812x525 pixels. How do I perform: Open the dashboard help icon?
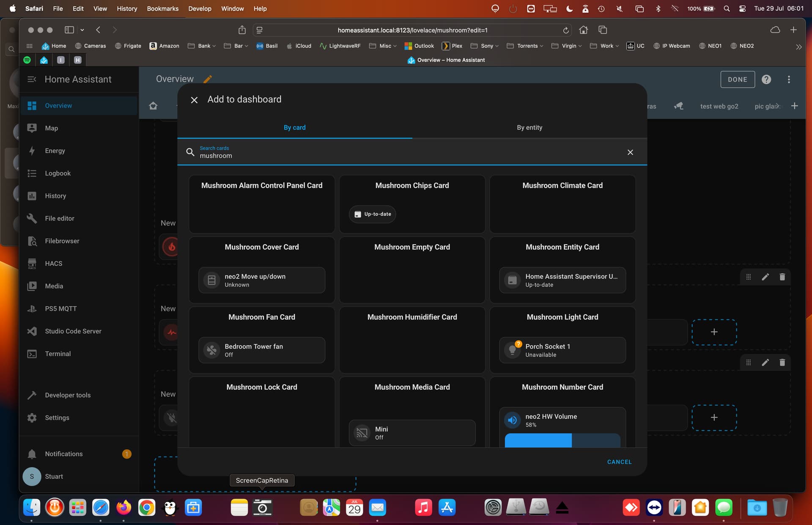[x=766, y=80]
